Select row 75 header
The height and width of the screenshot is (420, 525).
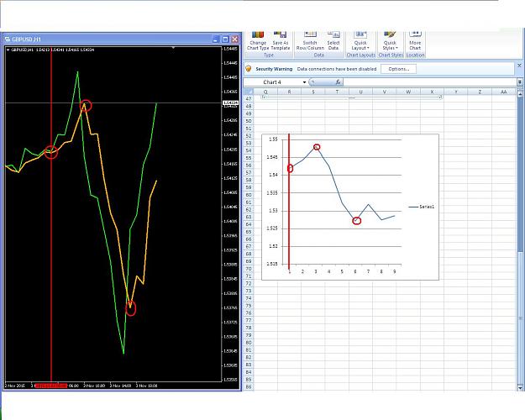coord(249,306)
